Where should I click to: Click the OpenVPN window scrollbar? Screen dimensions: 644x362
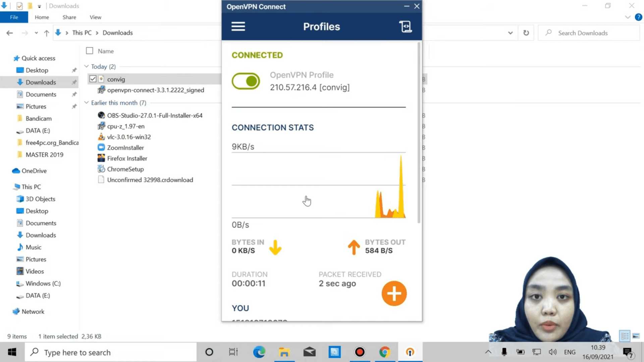click(419, 134)
